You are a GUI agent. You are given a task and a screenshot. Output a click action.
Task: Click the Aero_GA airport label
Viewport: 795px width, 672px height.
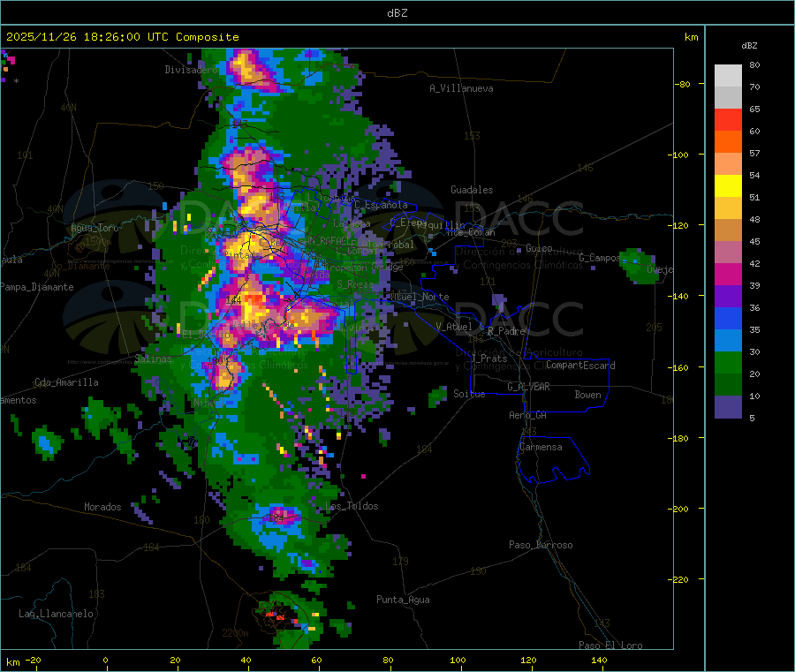pyautogui.click(x=528, y=415)
